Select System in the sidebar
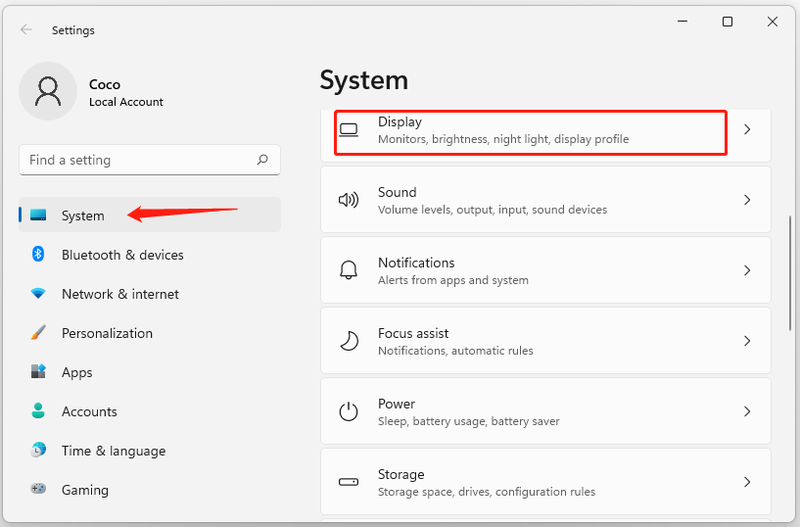This screenshot has width=800, height=527. pyautogui.click(x=149, y=215)
